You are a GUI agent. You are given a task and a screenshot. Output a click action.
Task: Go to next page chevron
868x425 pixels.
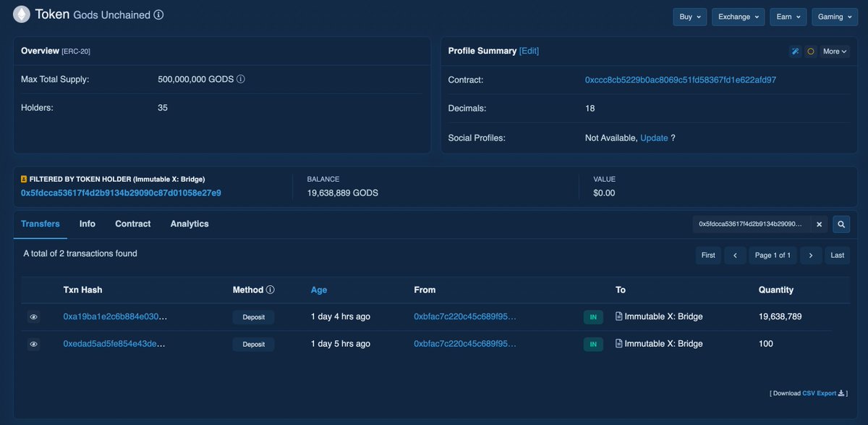click(811, 255)
